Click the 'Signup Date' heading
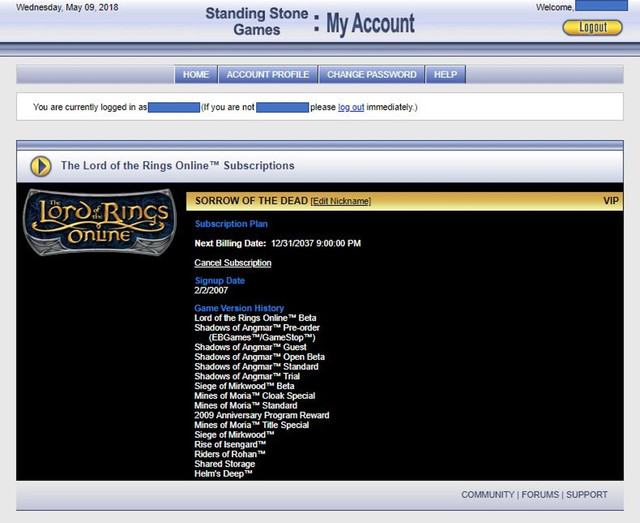This screenshot has height=523, width=640. click(220, 280)
